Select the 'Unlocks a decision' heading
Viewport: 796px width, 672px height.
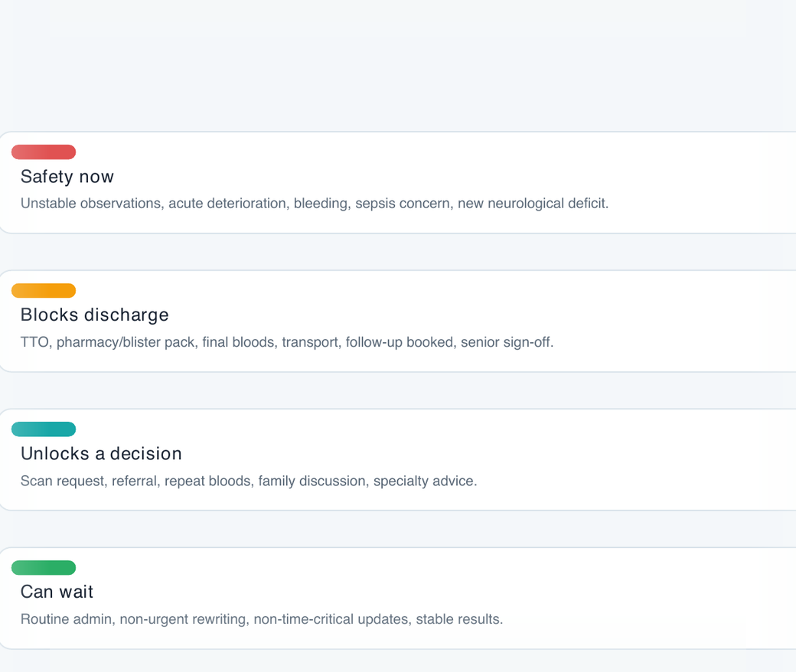(101, 453)
